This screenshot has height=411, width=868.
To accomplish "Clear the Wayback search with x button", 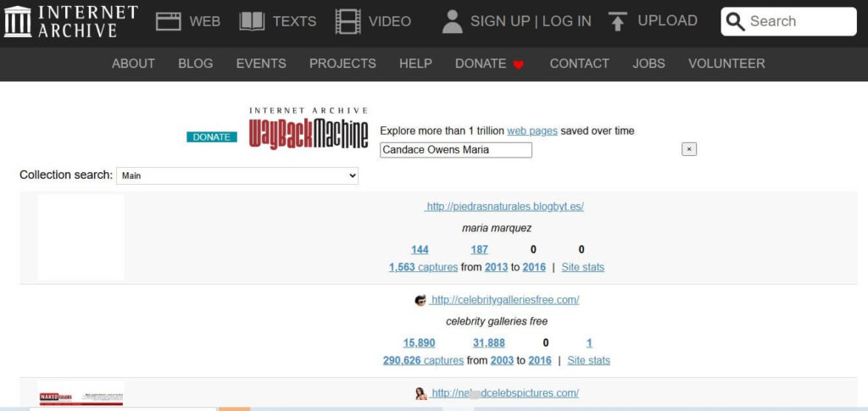I will [689, 149].
